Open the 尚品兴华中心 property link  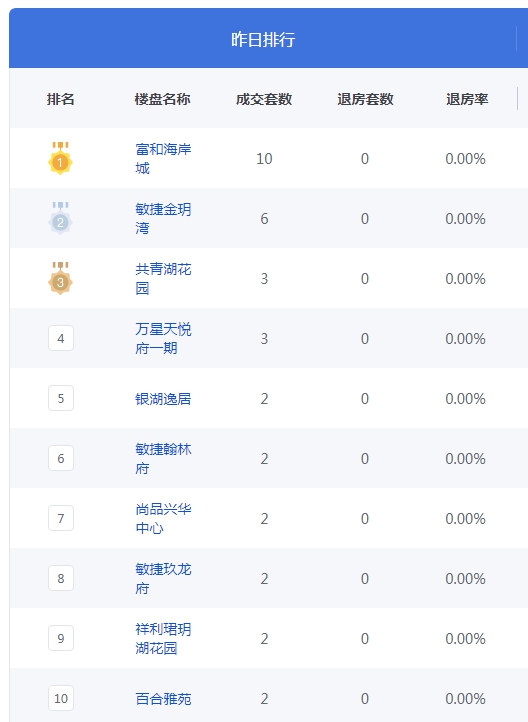(x=163, y=518)
